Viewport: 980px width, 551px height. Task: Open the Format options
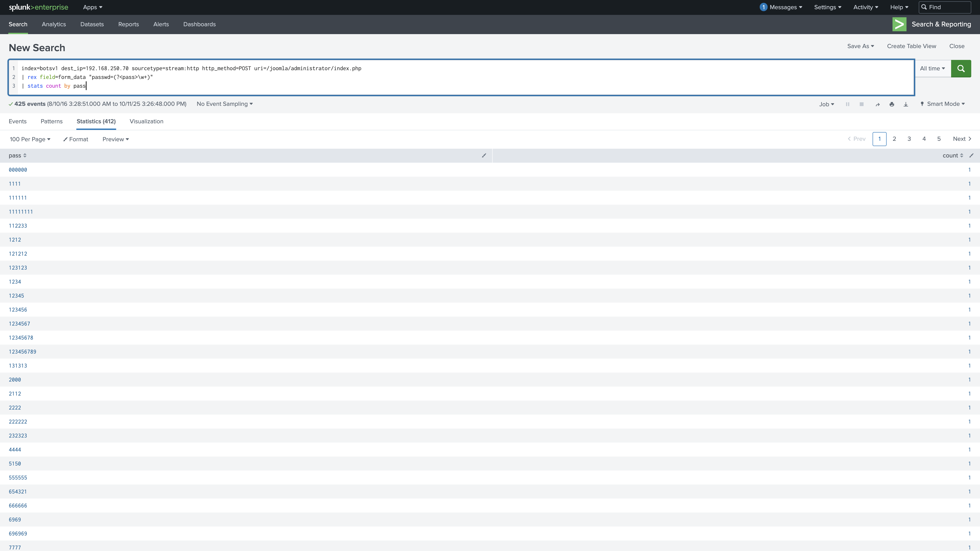[76, 139]
